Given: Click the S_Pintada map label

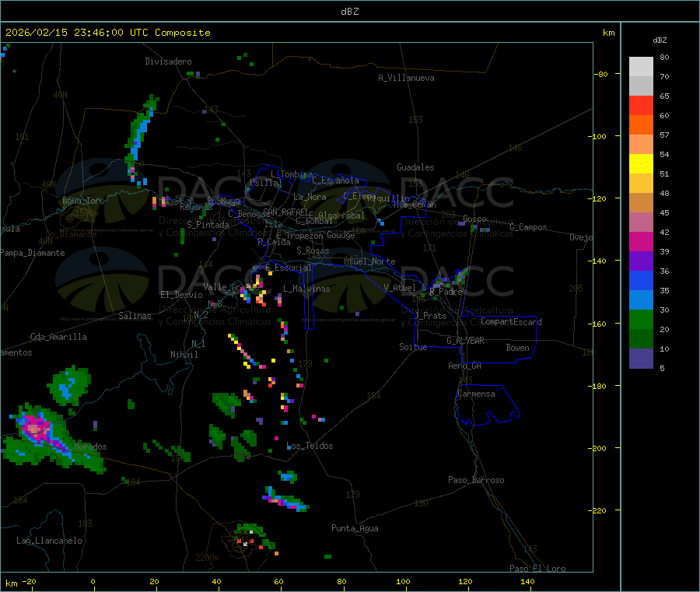Looking at the screenshot, I should point(208,225).
